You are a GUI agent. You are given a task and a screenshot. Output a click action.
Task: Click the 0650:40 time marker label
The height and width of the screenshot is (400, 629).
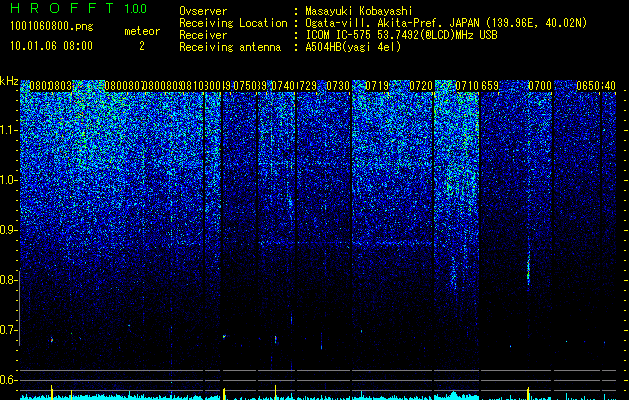[596, 86]
